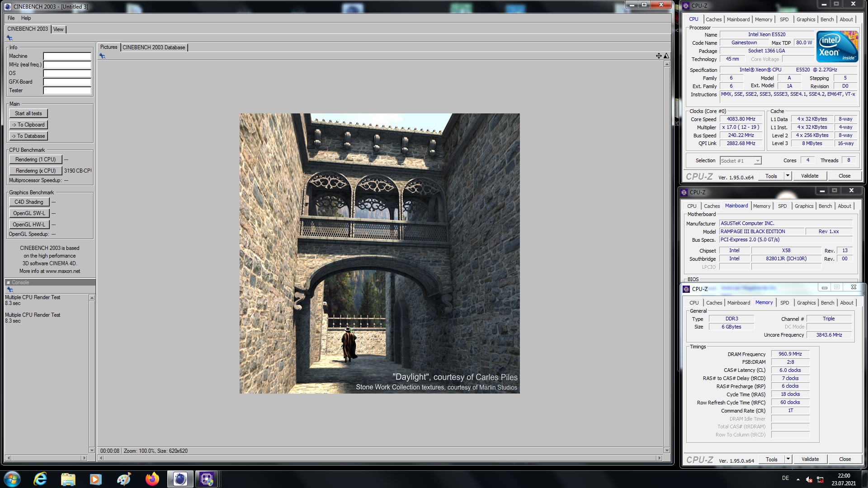
Task: Click the GFX-Board input field
Action: pos(67,82)
